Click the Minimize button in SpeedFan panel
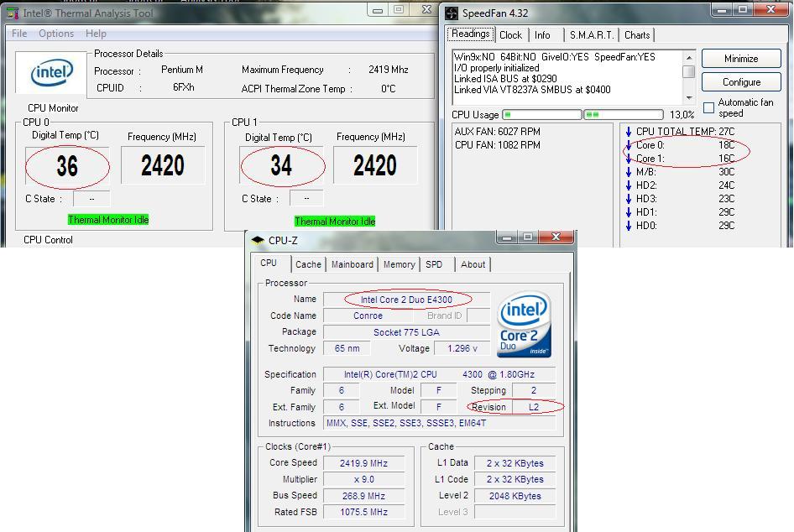The width and height of the screenshot is (794, 532). [741, 59]
